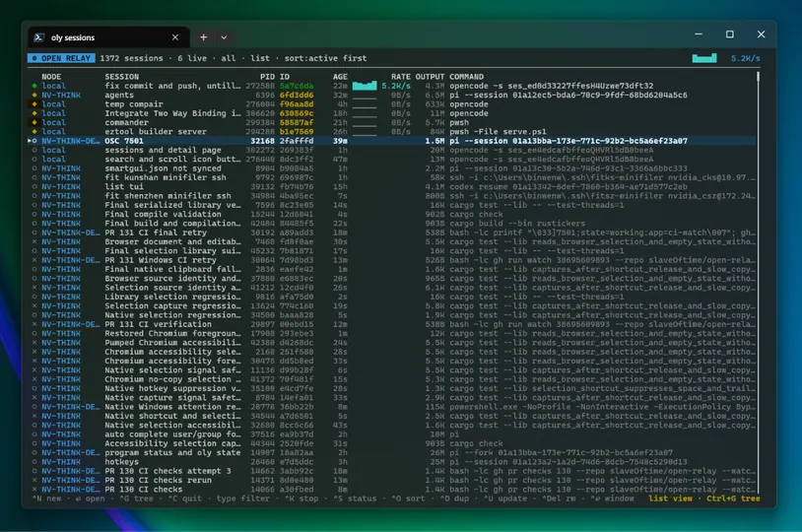Viewport: 802px width, 532px height.
Task: Click the yellow diamond on temp compair row
Action: point(34,104)
